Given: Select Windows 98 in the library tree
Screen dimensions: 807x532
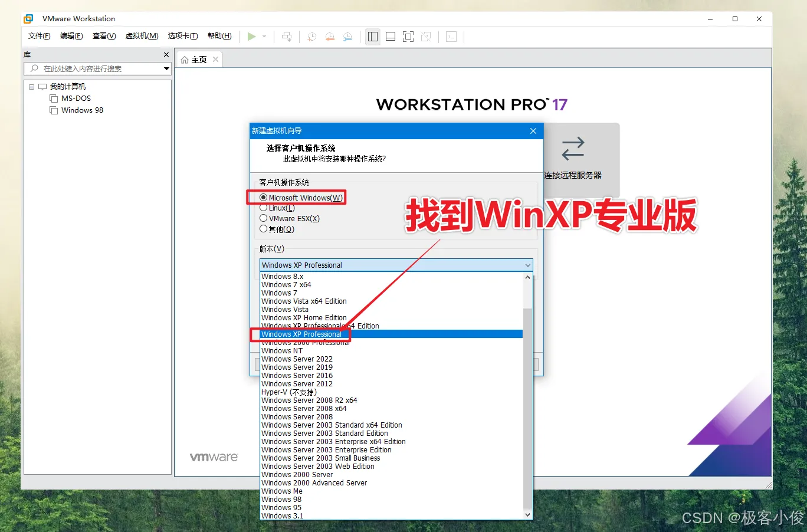Looking at the screenshot, I should coord(82,110).
